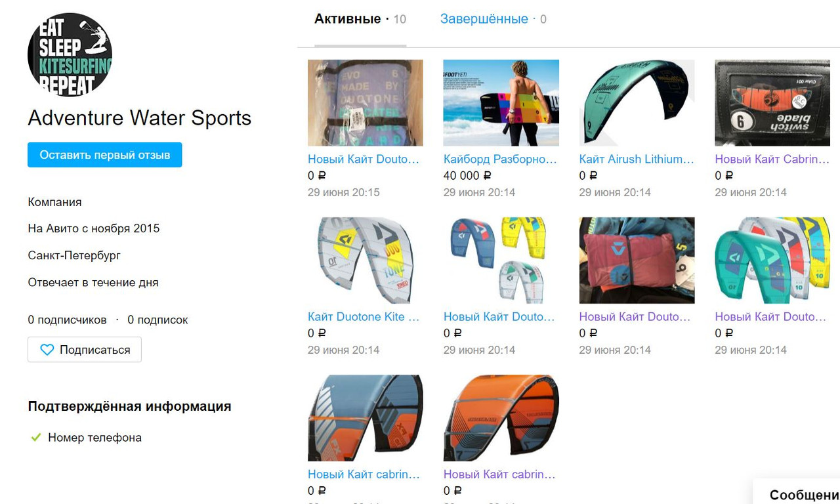840x504 pixels.
Task: Click the heart icon on Подписаться button
Action: coord(47,350)
